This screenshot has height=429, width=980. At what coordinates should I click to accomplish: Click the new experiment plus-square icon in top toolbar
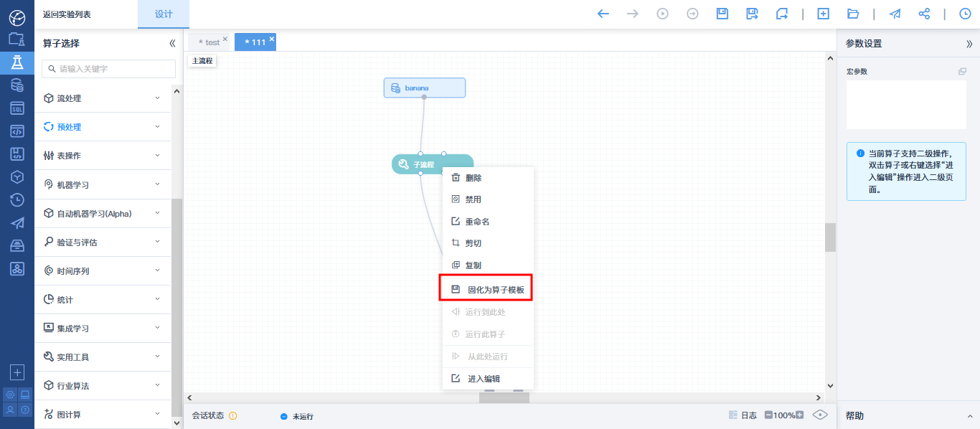824,14
